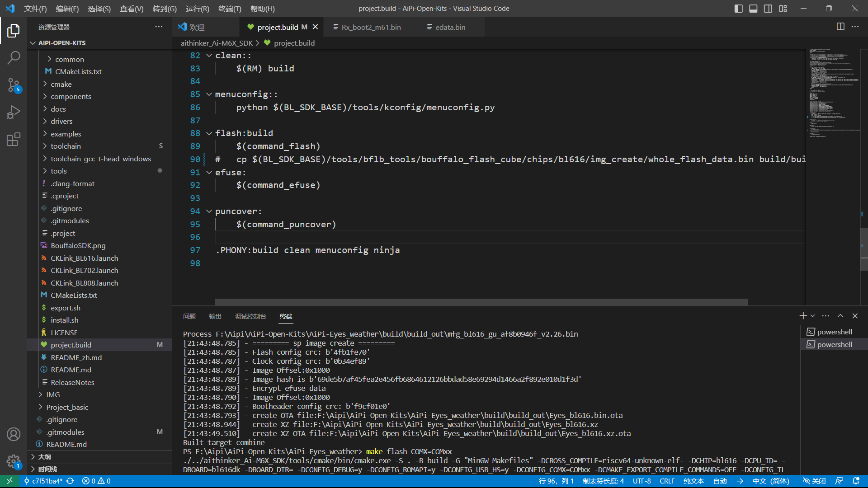Image resolution: width=868 pixels, height=488 pixels.
Task: Expand the 时间线 timeline section
Action: 99,469
